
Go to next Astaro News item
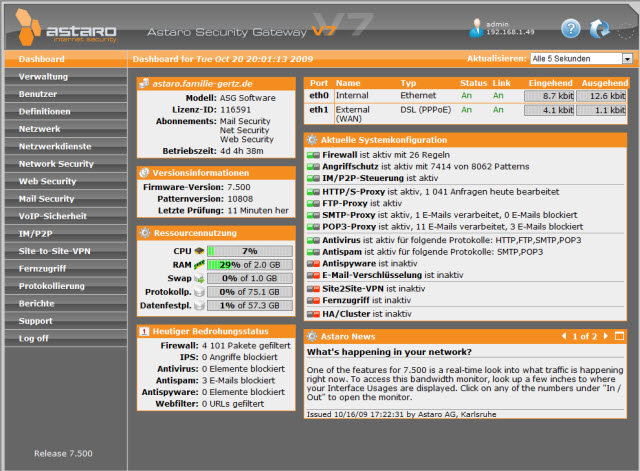(606, 336)
